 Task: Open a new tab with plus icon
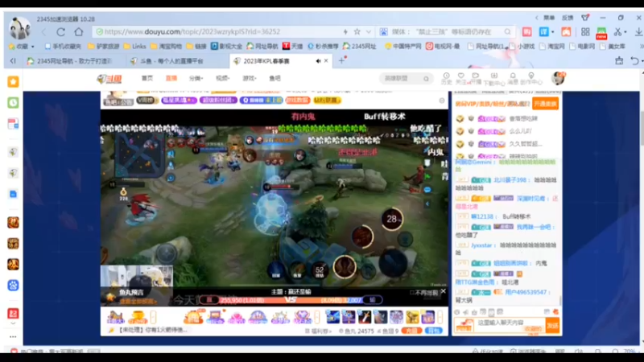[x=341, y=61]
